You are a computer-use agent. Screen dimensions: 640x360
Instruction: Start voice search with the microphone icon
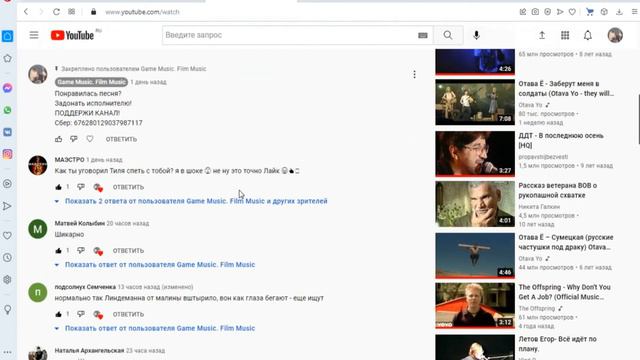[x=476, y=36]
